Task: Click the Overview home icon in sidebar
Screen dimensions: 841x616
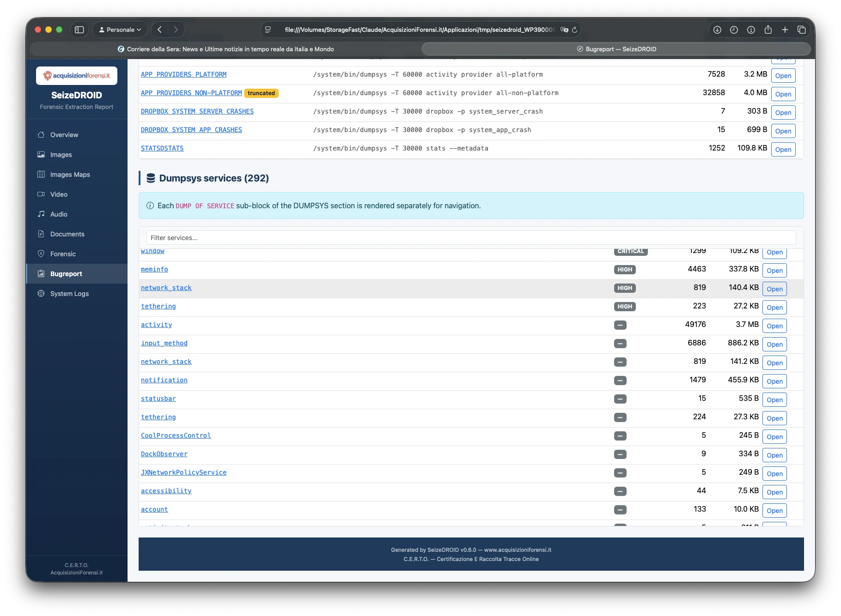Action: [x=41, y=135]
